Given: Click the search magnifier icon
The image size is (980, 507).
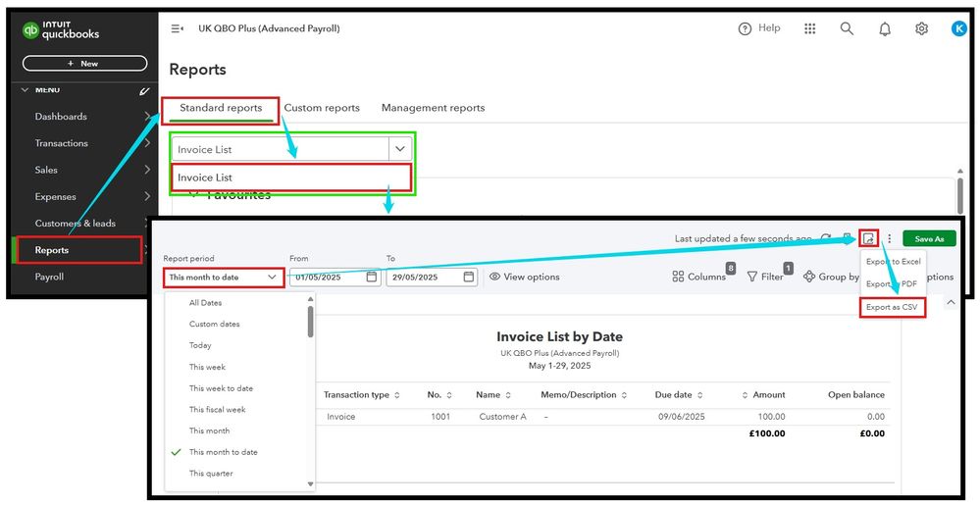Looking at the screenshot, I should pyautogui.click(x=847, y=28).
